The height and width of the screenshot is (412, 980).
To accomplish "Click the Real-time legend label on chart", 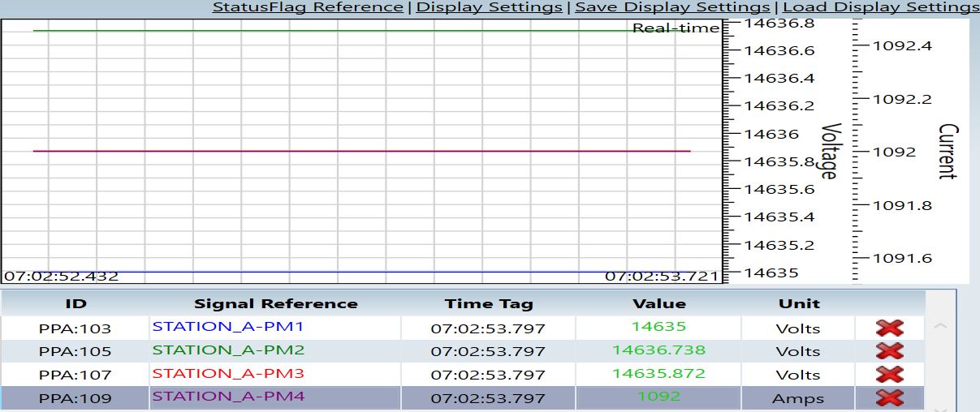I will pos(676,28).
